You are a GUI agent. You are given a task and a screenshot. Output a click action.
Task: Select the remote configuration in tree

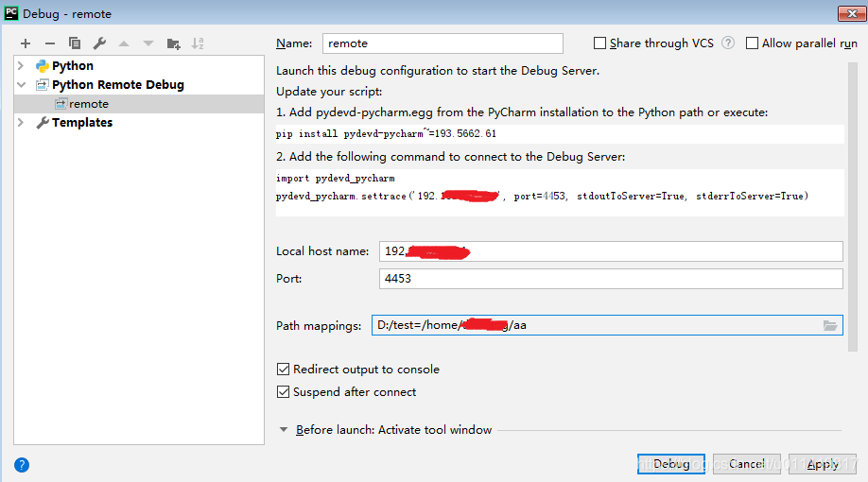(x=139, y=104)
